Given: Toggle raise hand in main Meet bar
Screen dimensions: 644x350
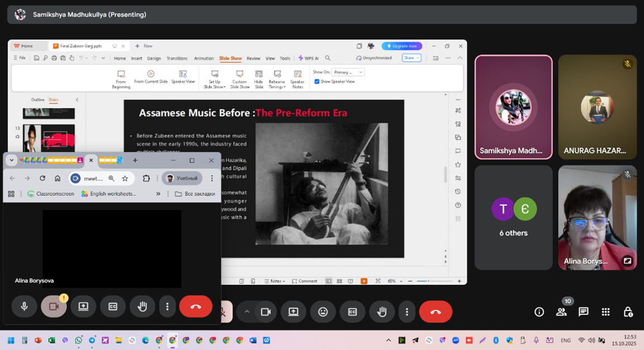Looking at the screenshot, I should tap(382, 312).
